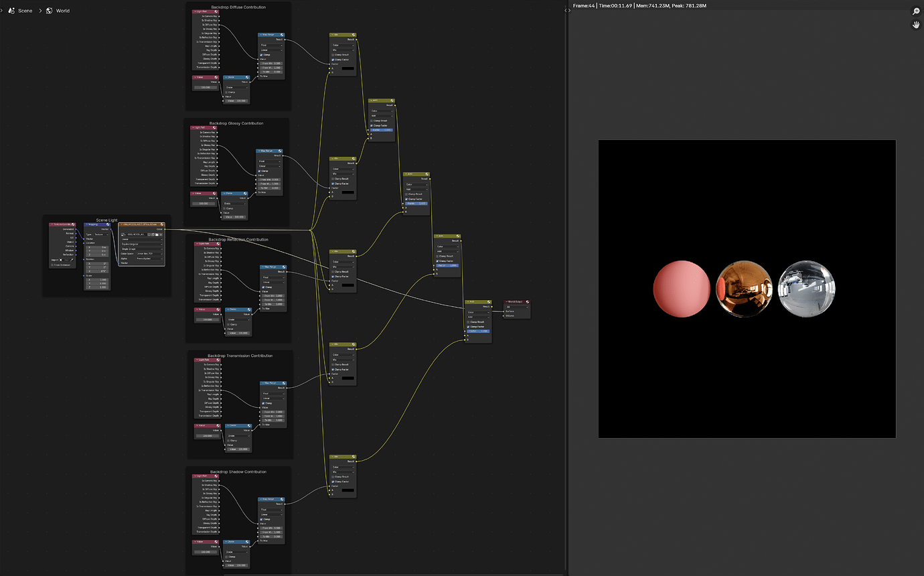Screen dimensions: 924x576
Task: Toggle Clamp checkbox in Diffuse Contribution Map Range
Action: pos(261,54)
